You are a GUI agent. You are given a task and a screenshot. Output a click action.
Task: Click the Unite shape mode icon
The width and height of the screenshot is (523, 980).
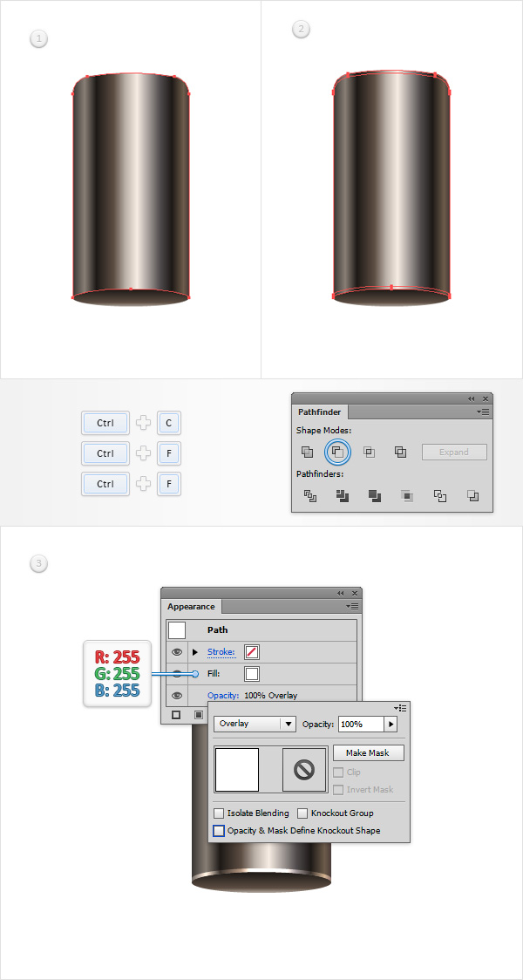[307, 452]
